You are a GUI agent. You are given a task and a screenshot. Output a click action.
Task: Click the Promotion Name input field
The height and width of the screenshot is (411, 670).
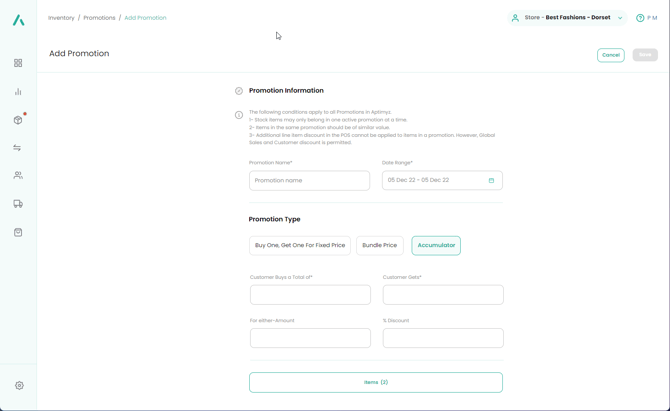309,181
